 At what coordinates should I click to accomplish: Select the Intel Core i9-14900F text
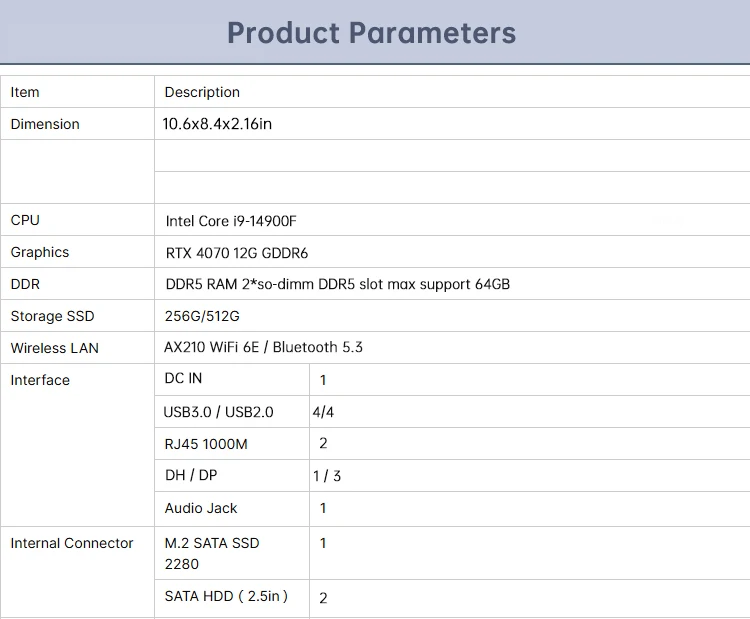click(231, 221)
